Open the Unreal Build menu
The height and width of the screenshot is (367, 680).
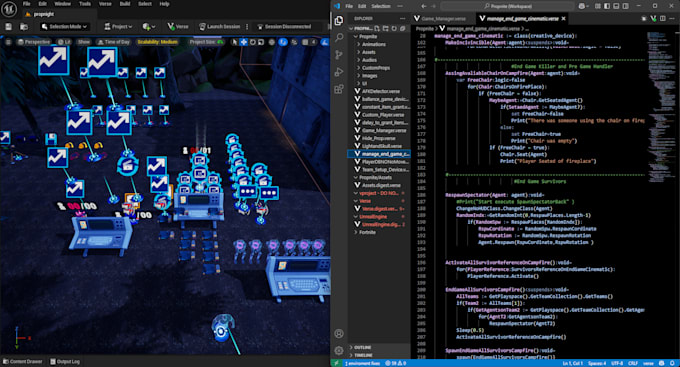tap(125, 4)
